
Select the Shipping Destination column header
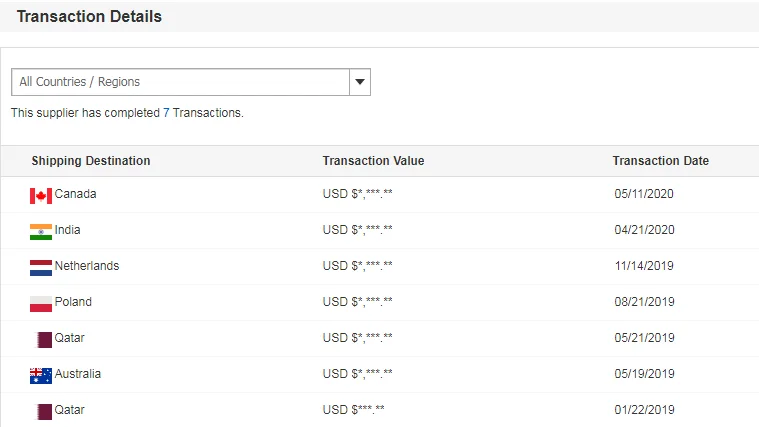coord(91,161)
